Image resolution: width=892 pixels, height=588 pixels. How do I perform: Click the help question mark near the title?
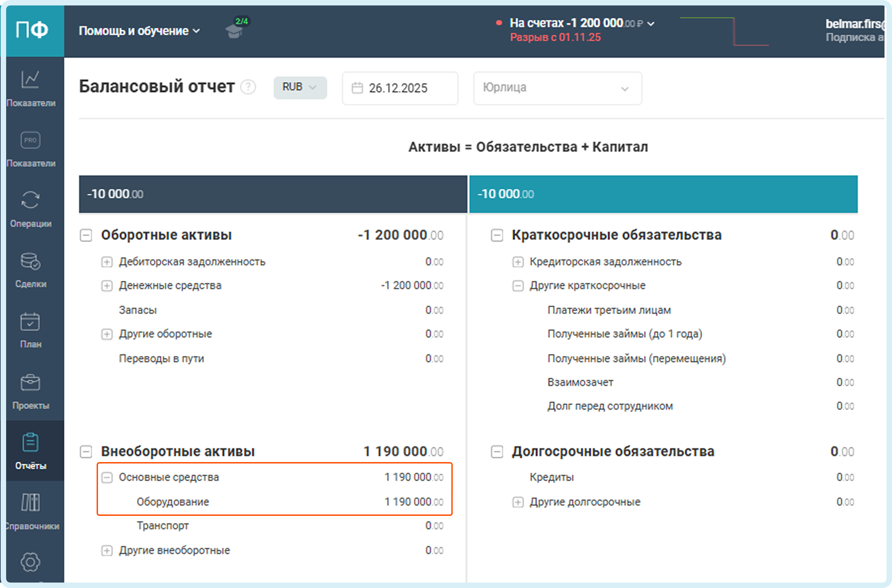point(248,87)
